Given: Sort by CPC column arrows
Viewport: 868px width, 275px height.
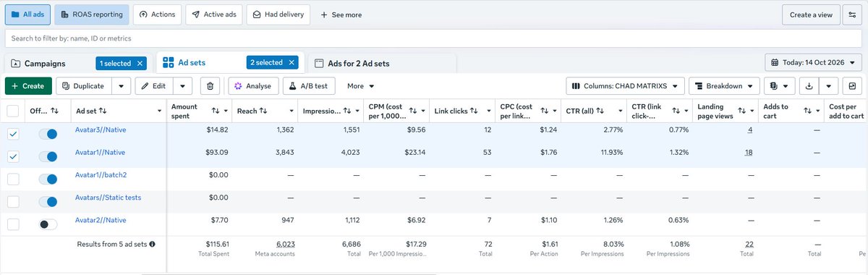Looking at the screenshot, I should (544, 111).
